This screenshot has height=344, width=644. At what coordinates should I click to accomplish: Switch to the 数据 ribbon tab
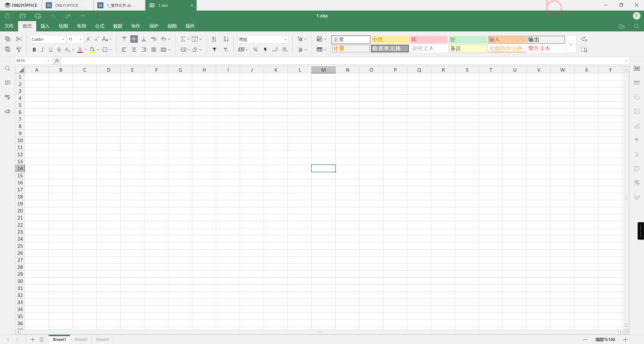(118, 26)
